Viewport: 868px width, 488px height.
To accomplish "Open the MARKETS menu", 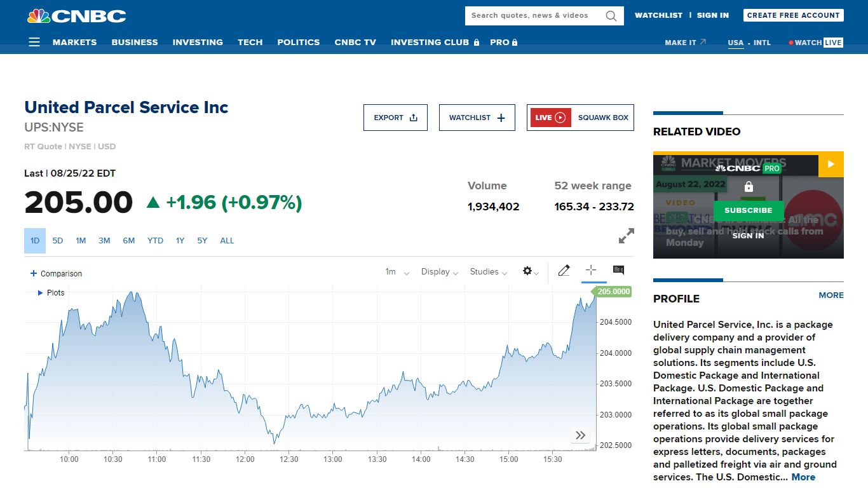I will [x=75, y=43].
